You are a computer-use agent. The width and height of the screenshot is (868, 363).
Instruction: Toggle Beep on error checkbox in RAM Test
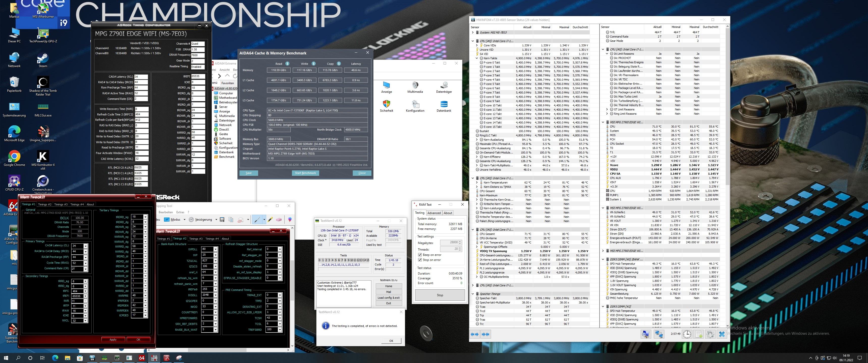[x=420, y=255]
